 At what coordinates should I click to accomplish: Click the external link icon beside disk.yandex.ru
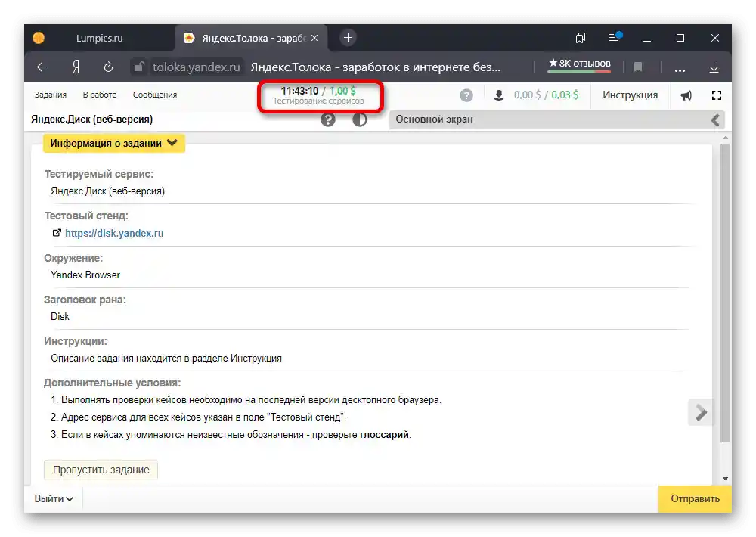click(57, 233)
